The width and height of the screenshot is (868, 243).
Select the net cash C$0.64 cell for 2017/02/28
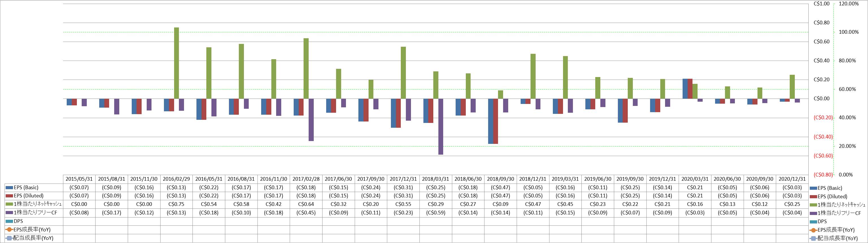coord(306,204)
